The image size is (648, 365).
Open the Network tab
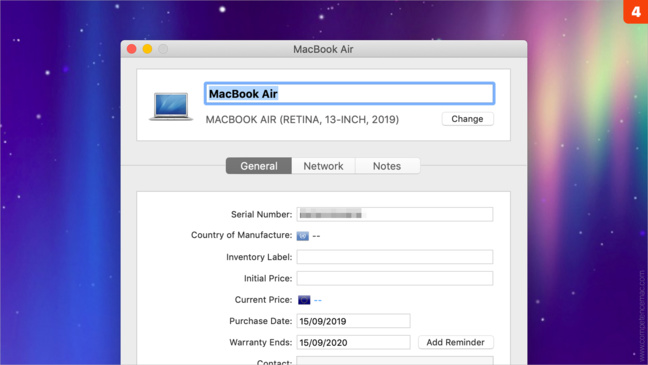(323, 166)
